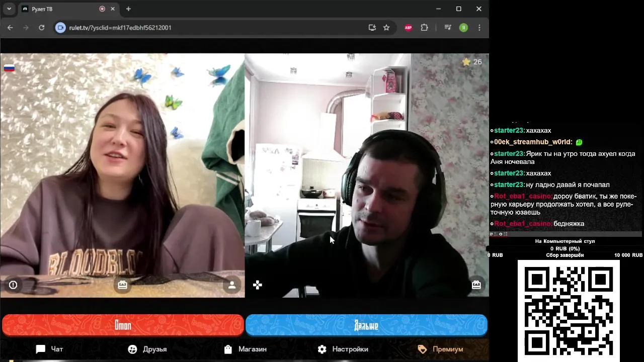Viewport: 644px width, 362px height.
Task: Click the install app icon in address bar
Action: pos(372,28)
